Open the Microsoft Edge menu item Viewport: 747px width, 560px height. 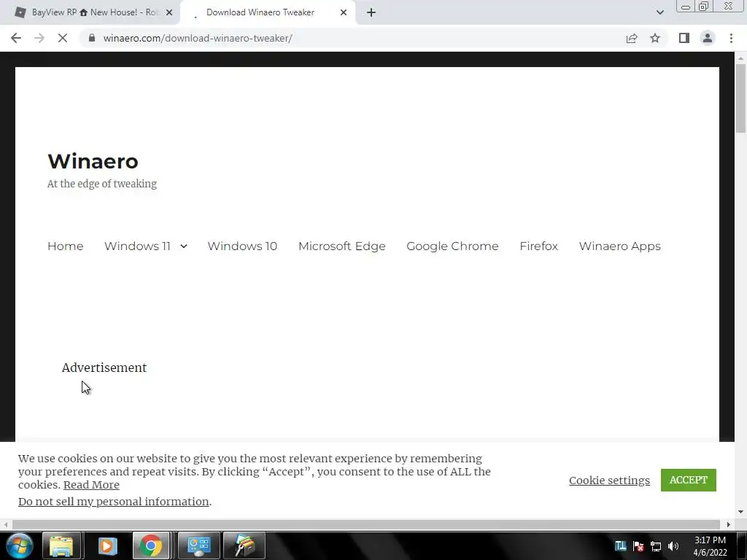click(x=342, y=246)
